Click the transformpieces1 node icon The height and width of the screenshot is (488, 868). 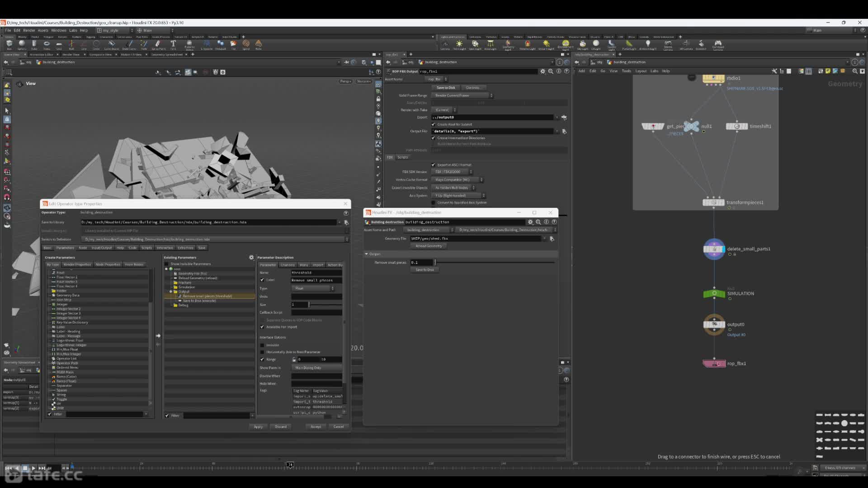(x=713, y=202)
